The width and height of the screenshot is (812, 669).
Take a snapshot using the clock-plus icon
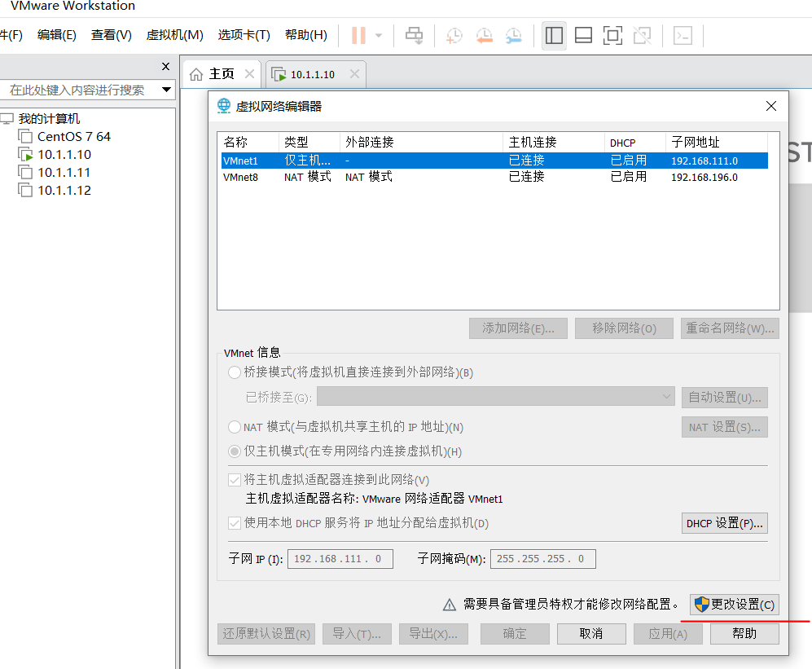point(454,36)
